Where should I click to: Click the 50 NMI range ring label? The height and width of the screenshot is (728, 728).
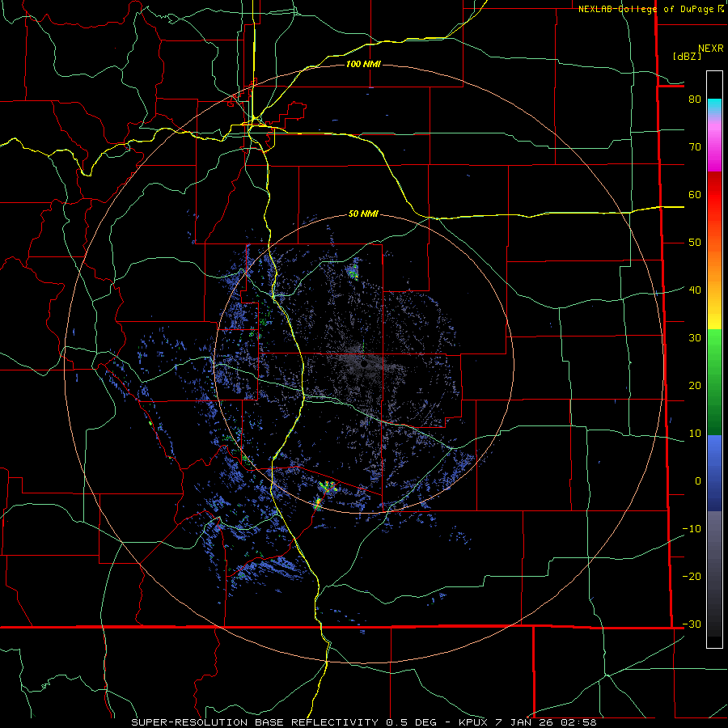click(x=363, y=214)
